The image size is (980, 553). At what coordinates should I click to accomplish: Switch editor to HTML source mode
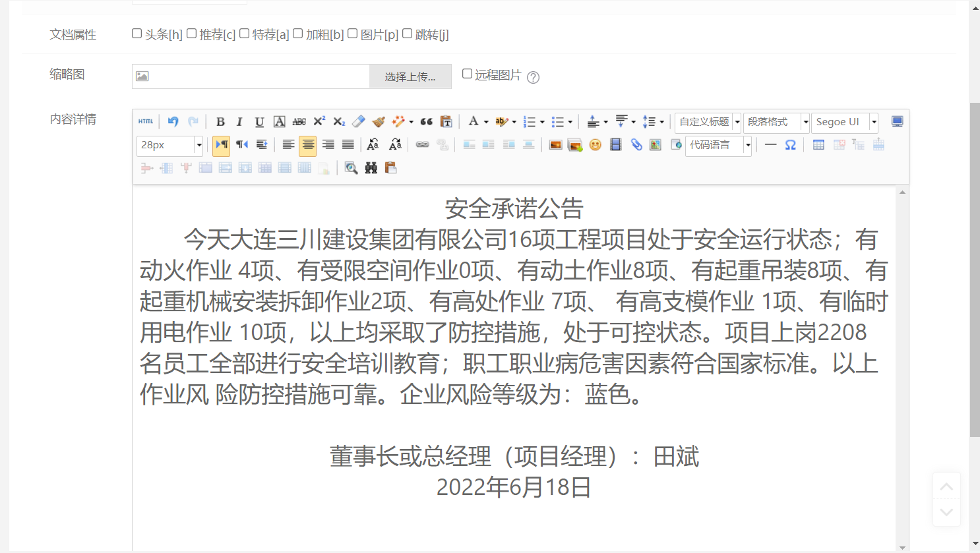click(146, 122)
